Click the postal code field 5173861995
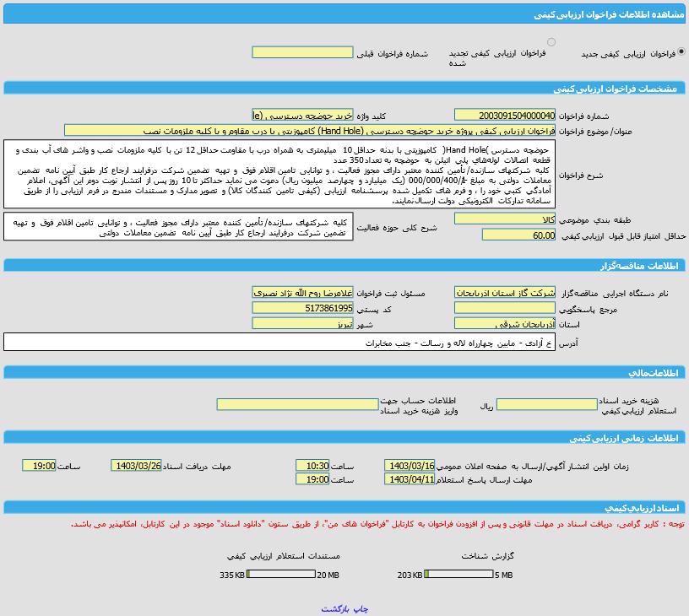 [x=302, y=309]
